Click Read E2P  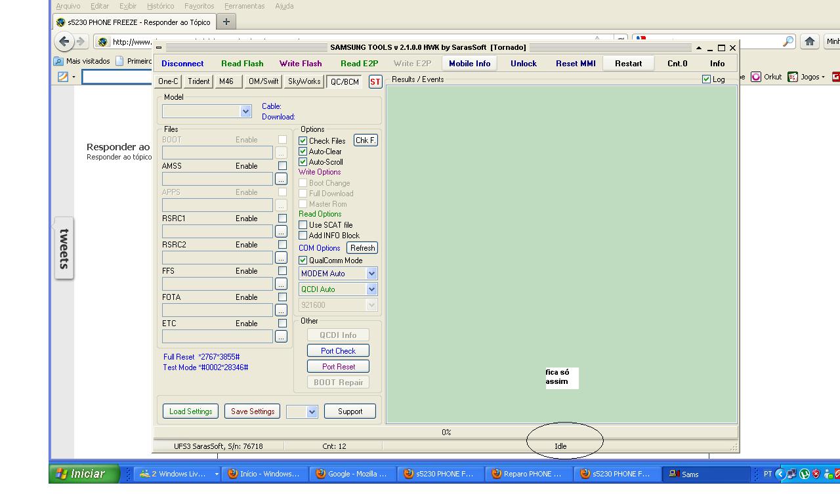(x=359, y=64)
